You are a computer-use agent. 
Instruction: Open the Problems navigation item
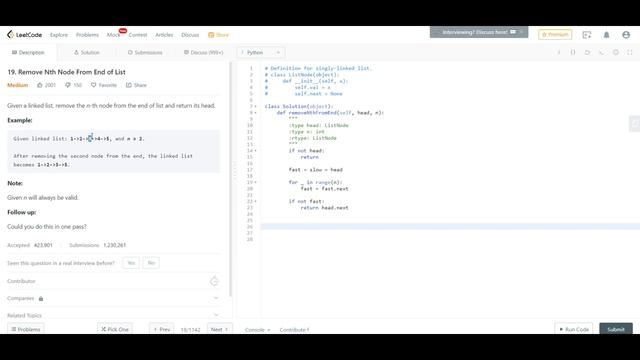(87, 35)
